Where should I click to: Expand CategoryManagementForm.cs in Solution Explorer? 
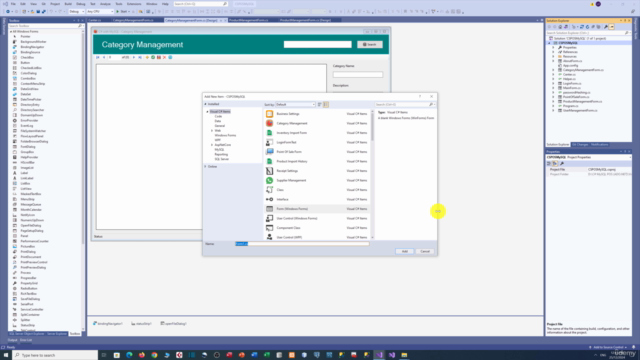[553, 70]
